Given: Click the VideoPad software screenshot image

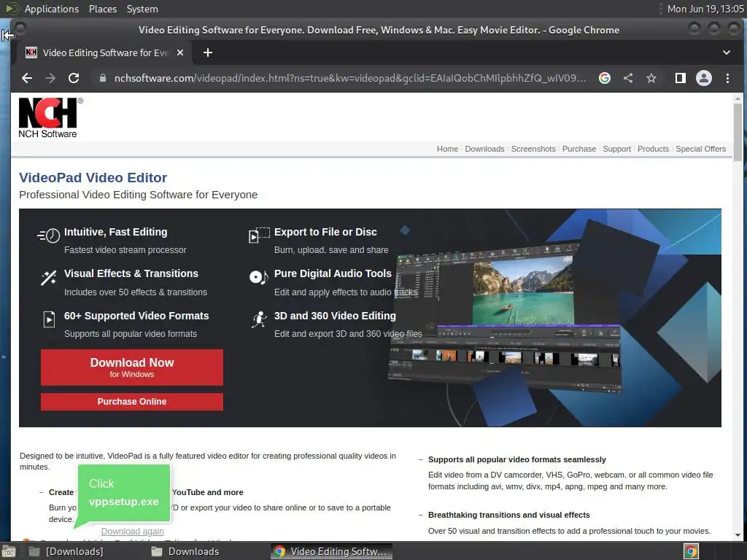Looking at the screenshot, I should 505,316.
